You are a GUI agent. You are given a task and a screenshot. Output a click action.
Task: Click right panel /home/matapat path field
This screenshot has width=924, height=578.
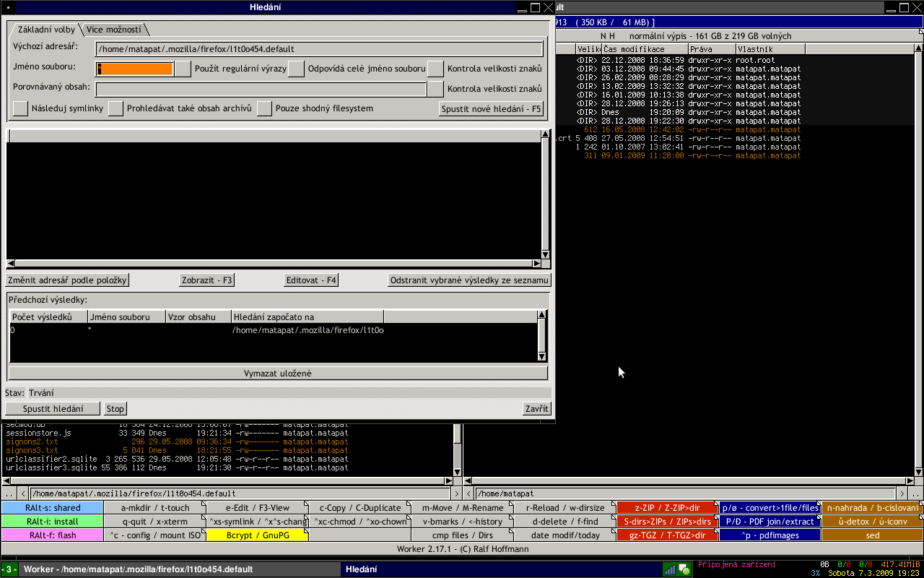pos(684,493)
